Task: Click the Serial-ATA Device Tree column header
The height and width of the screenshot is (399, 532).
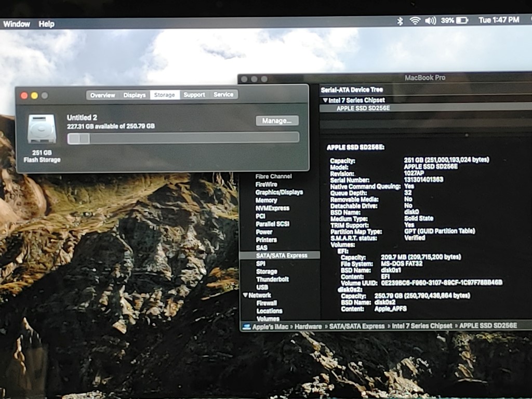Action: pyautogui.click(x=352, y=90)
